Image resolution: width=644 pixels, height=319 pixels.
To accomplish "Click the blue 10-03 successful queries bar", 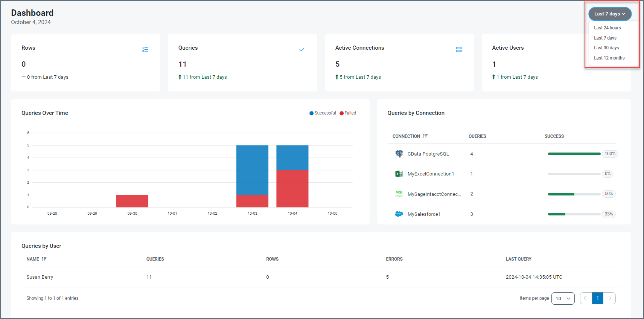I will tap(252, 169).
